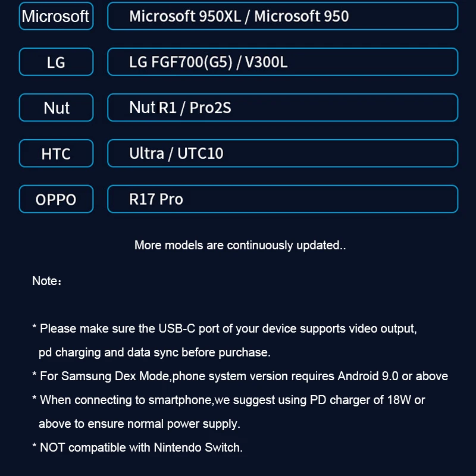This screenshot has height=476, width=476.
Task: Click the OPPO brand label
Action: [x=56, y=199]
